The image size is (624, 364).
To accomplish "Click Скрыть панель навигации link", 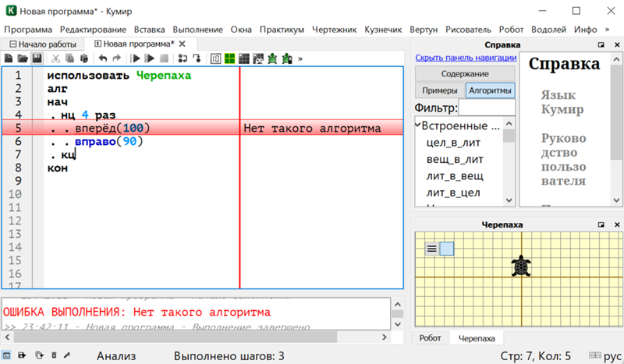I will pyautogui.click(x=466, y=58).
